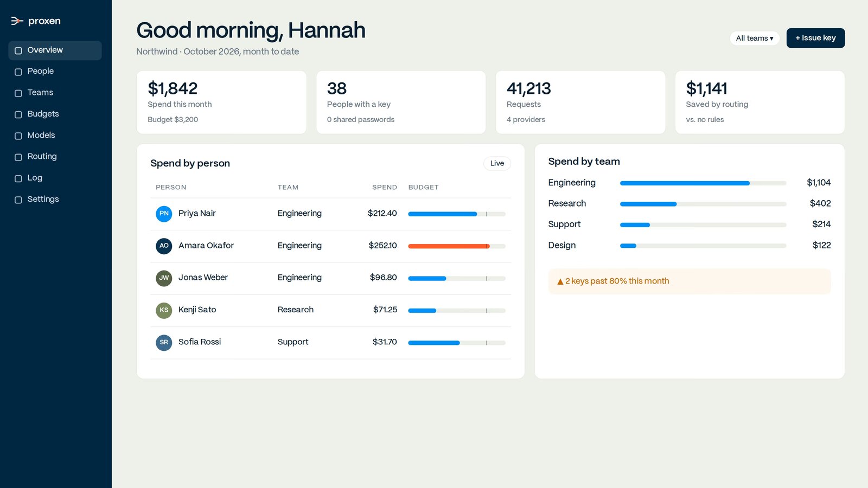Open the Routing section label
This screenshot has width=868, height=488.
point(42,156)
